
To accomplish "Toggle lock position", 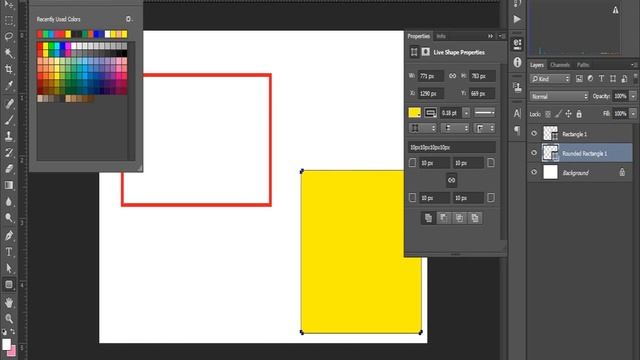I will [x=568, y=114].
